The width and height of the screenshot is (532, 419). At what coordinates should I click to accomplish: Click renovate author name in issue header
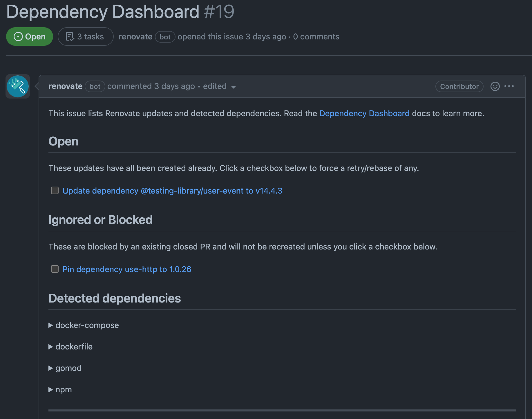point(135,37)
